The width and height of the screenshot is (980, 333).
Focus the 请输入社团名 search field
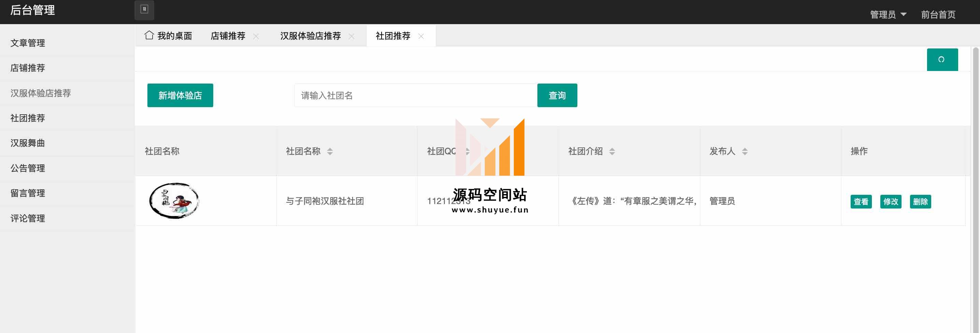(415, 96)
